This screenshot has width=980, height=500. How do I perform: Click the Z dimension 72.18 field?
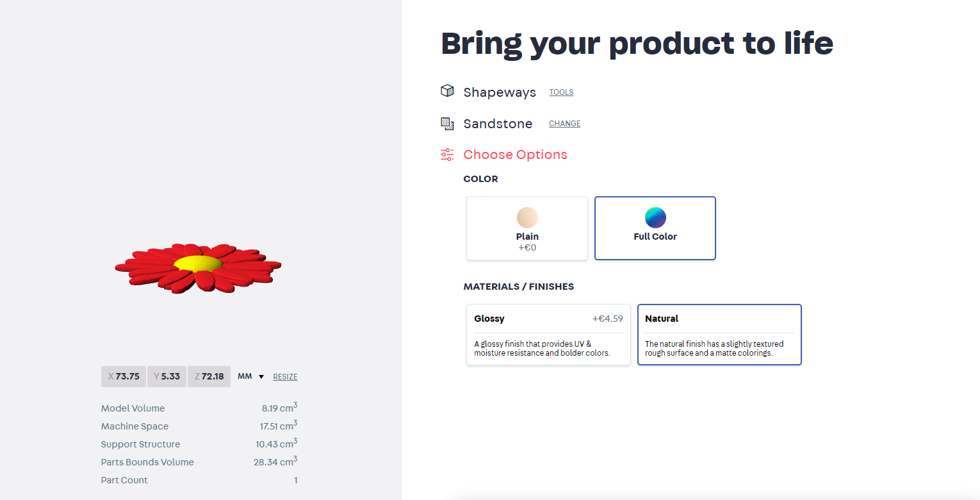[x=209, y=376]
